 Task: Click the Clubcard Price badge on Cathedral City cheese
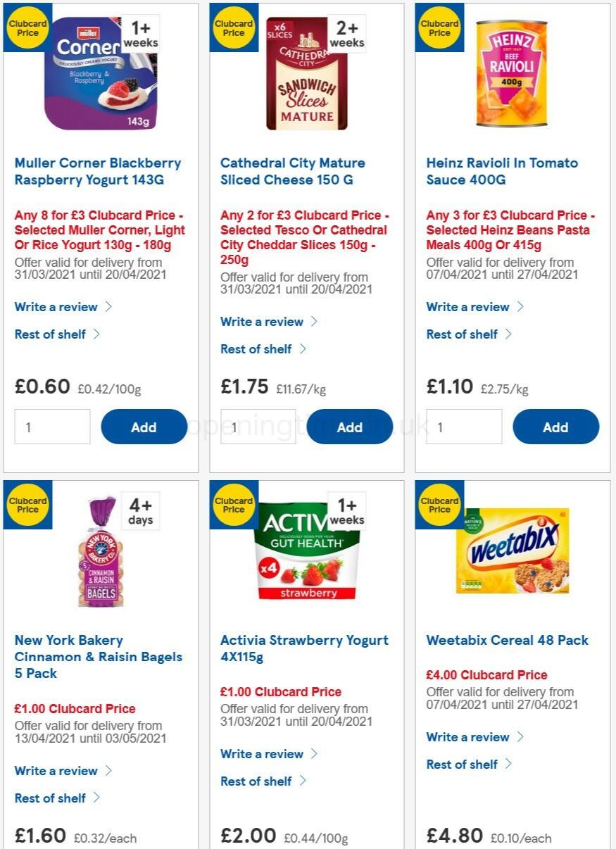233,27
